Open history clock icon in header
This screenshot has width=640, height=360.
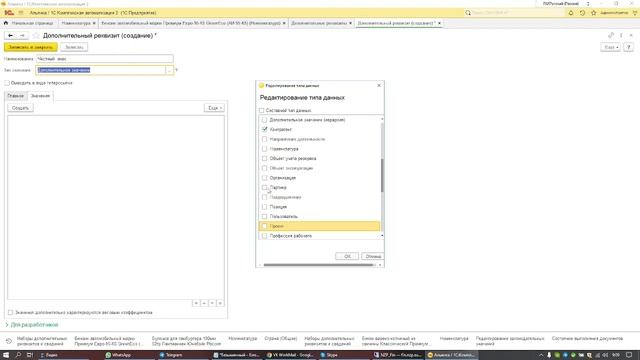coord(582,13)
